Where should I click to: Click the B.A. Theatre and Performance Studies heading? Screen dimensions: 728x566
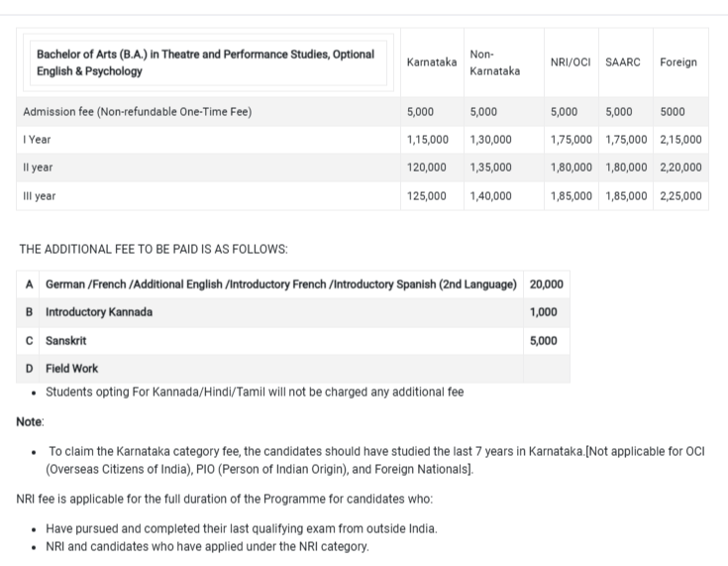click(205, 62)
